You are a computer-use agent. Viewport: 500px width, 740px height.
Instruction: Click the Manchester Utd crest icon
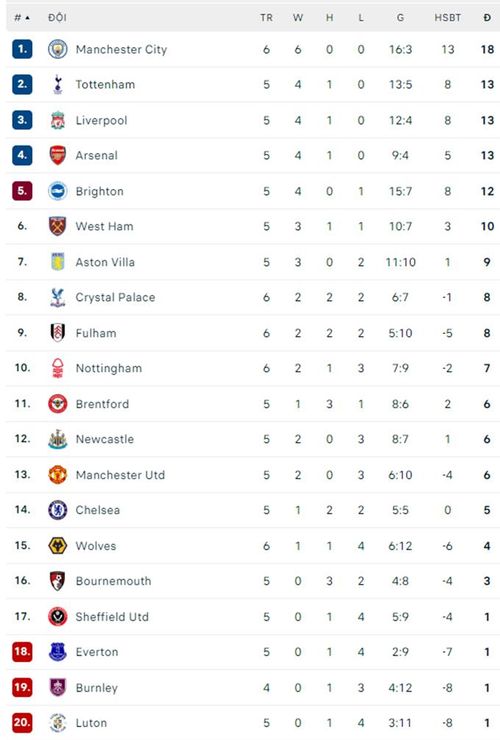point(58,474)
